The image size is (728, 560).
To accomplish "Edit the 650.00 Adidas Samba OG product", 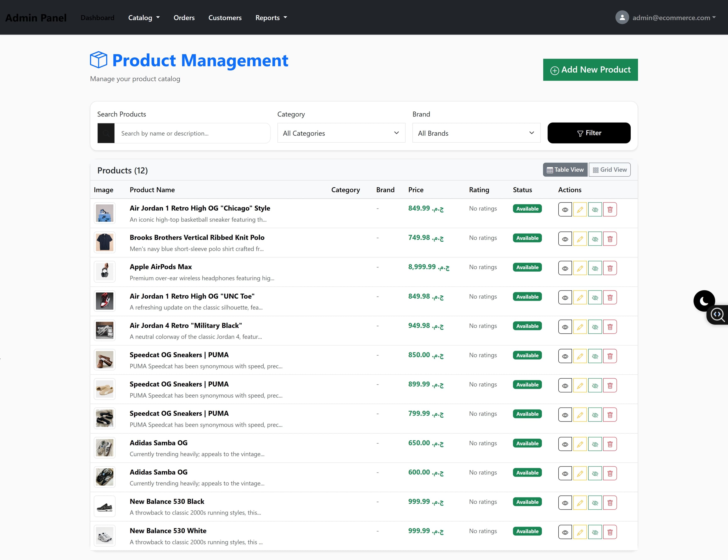I will [580, 444].
